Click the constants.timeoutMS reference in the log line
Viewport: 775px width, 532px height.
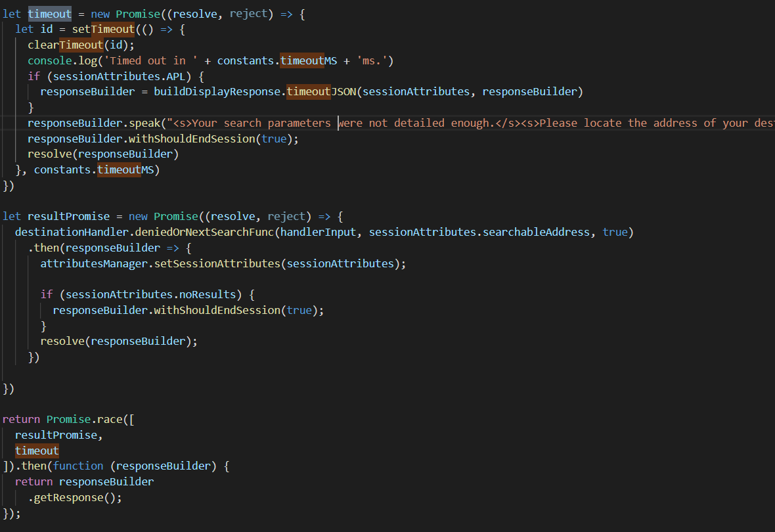271,60
